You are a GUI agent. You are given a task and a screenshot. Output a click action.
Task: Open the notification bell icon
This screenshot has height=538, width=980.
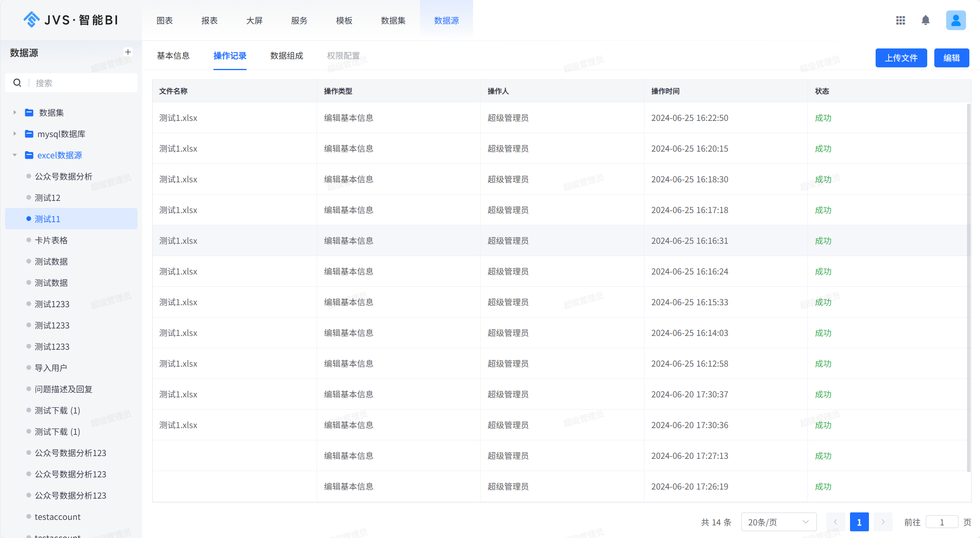(926, 20)
